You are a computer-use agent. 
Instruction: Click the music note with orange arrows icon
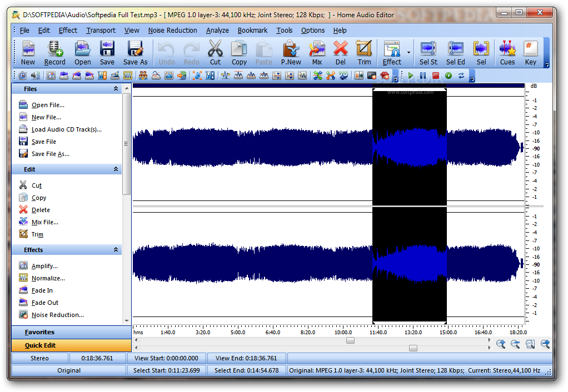click(x=197, y=76)
